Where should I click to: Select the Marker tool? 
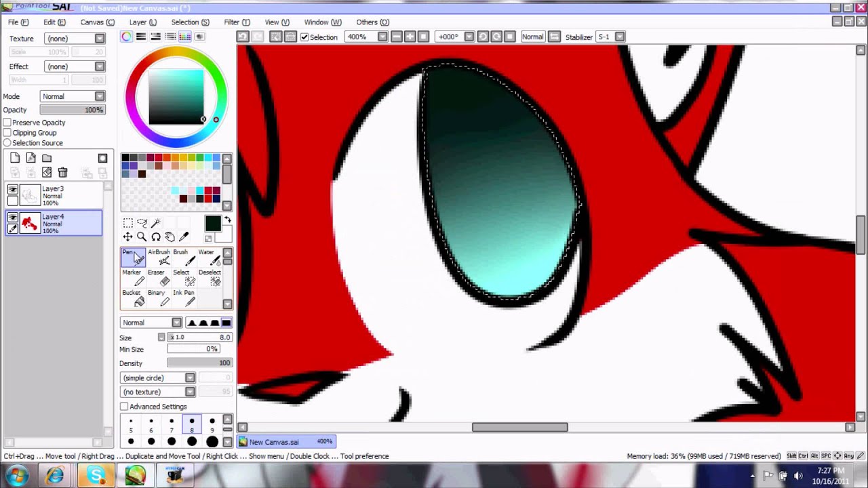tap(134, 277)
